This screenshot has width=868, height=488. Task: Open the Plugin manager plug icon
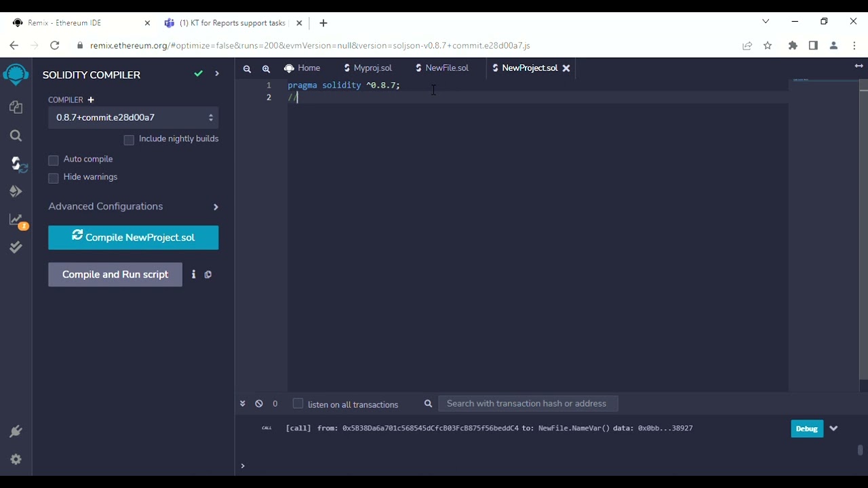coord(16,432)
